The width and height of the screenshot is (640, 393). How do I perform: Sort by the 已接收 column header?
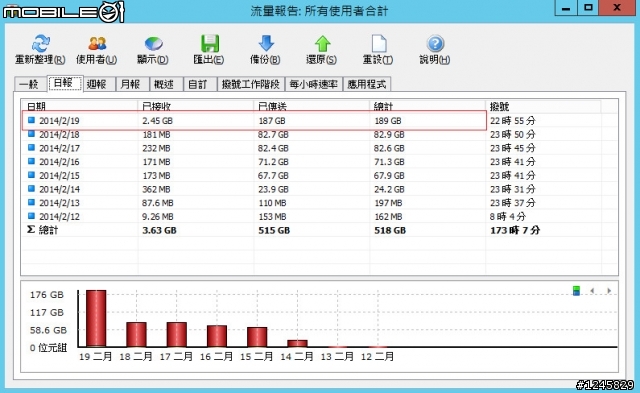point(196,106)
